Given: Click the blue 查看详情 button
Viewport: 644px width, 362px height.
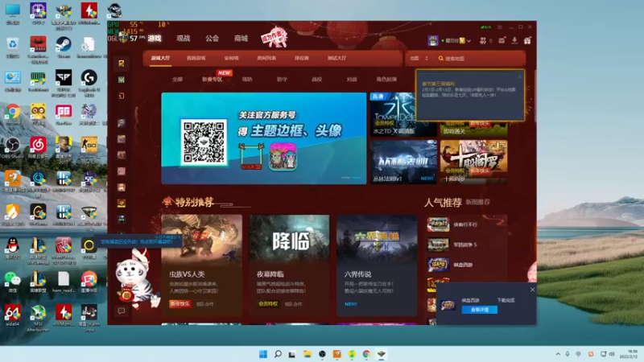Looking at the screenshot, I should (479, 310).
